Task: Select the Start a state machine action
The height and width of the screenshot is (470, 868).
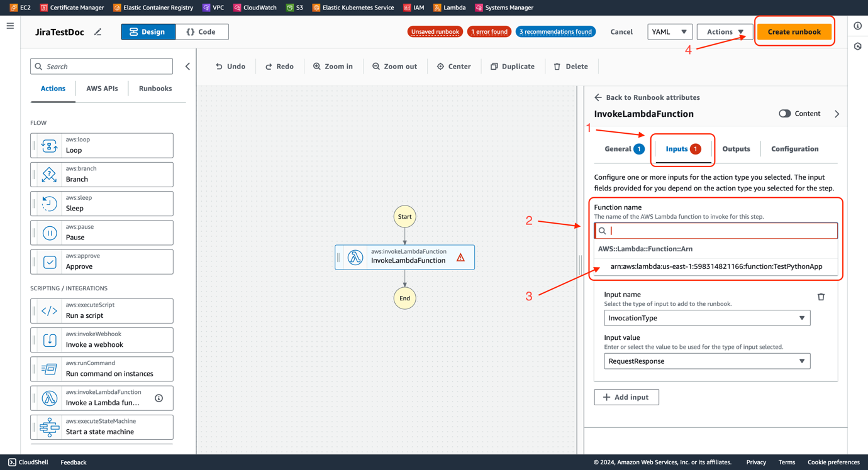Action: [x=102, y=427]
